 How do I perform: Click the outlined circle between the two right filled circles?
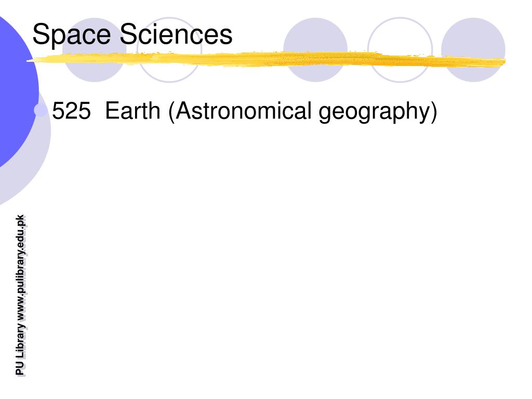[400, 50]
